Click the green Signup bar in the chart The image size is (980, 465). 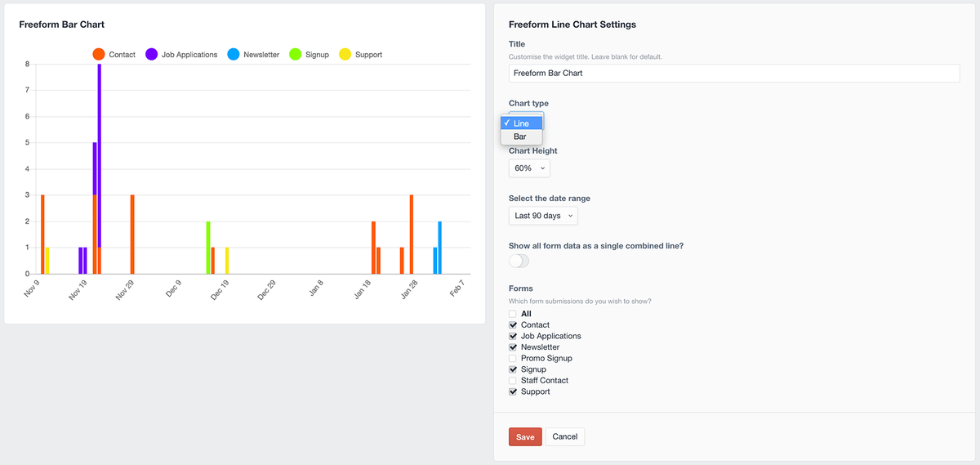(x=208, y=248)
